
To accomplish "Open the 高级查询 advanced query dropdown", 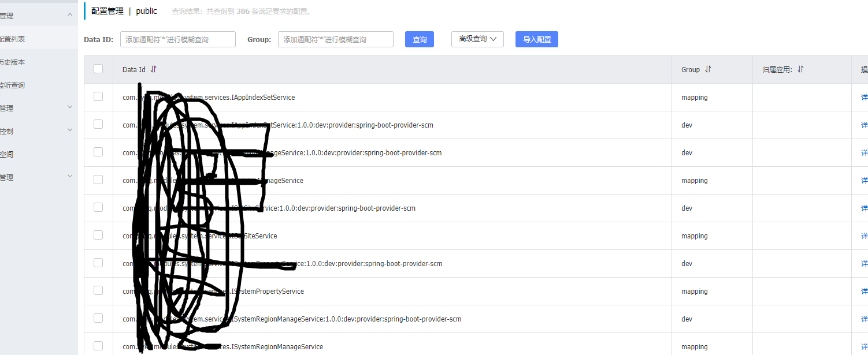I will 477,39.
